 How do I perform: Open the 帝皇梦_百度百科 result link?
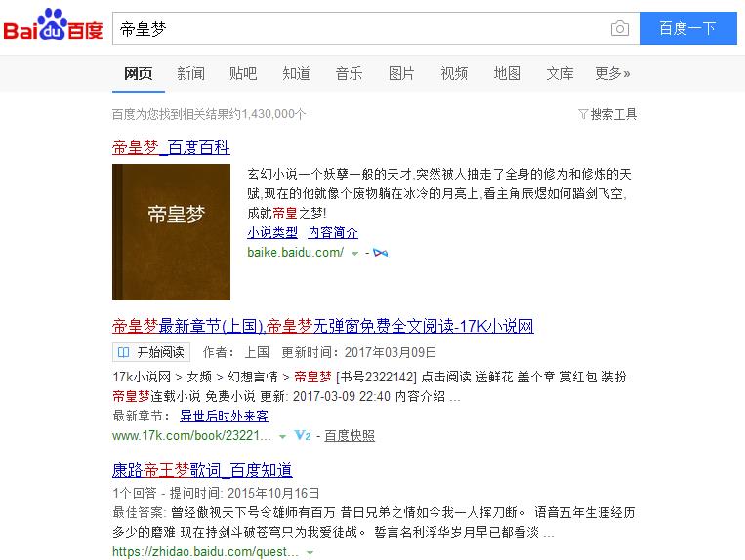click(171, 147)
